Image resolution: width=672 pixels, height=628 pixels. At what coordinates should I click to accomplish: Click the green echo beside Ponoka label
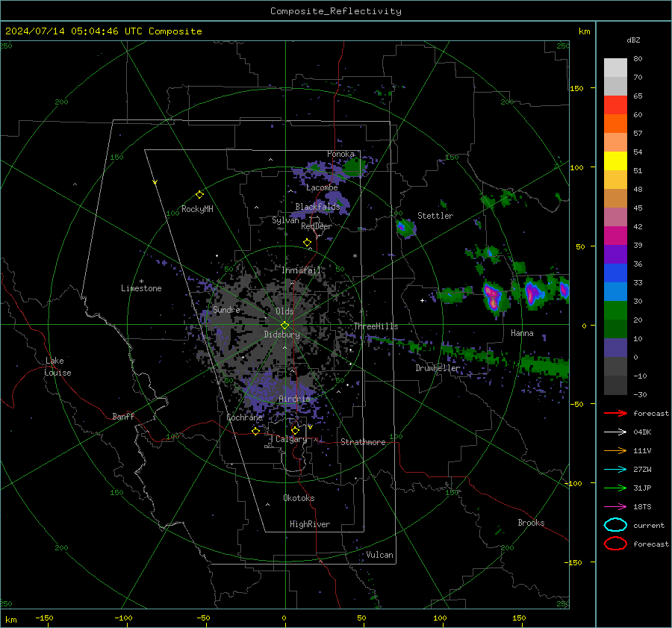(x=355, y=167)
